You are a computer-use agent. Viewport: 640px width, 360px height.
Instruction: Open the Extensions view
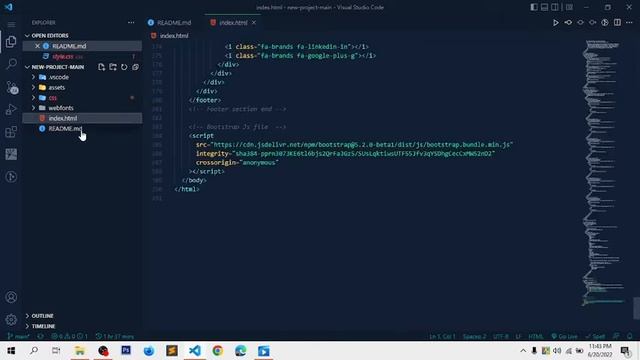(x=11, y=132)
